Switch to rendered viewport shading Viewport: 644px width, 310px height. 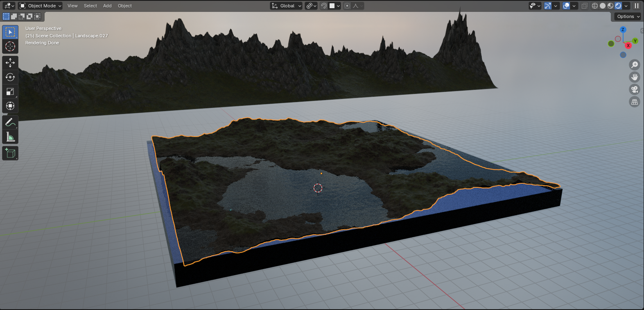tap(618, 6)
